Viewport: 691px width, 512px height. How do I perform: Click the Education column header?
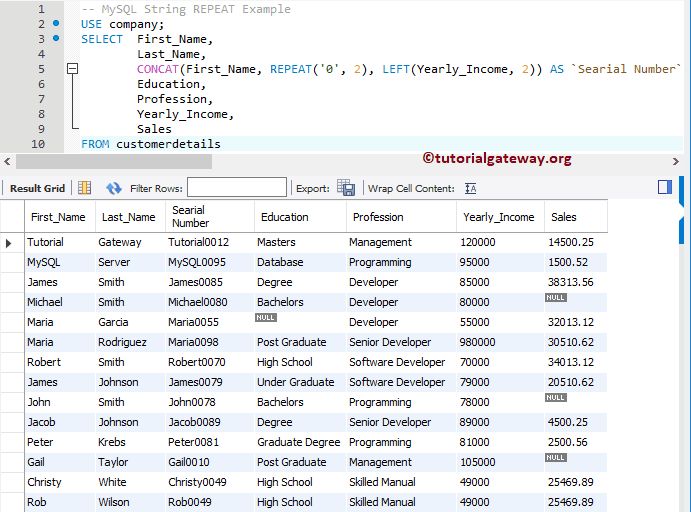301,217
